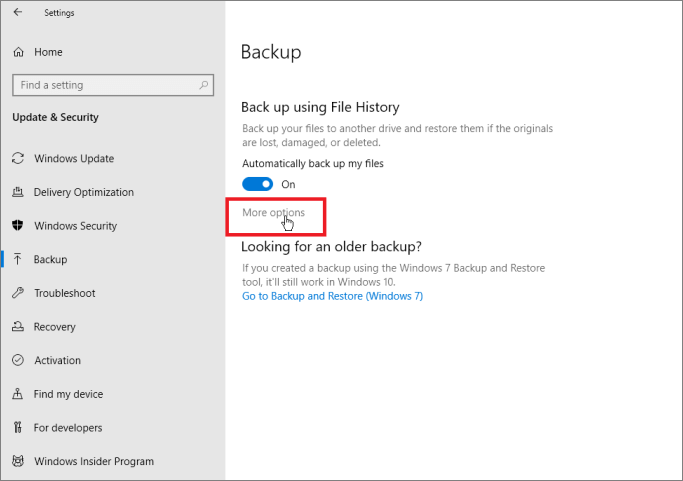Click the Update & Security section heading

[x=55, y=117]
